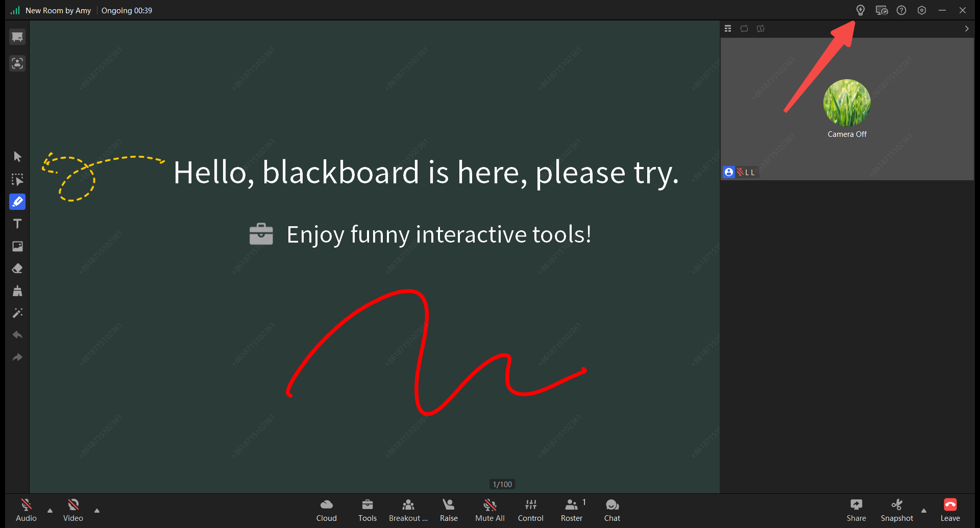Undo the last blackboard stroke

coord(17,335)
